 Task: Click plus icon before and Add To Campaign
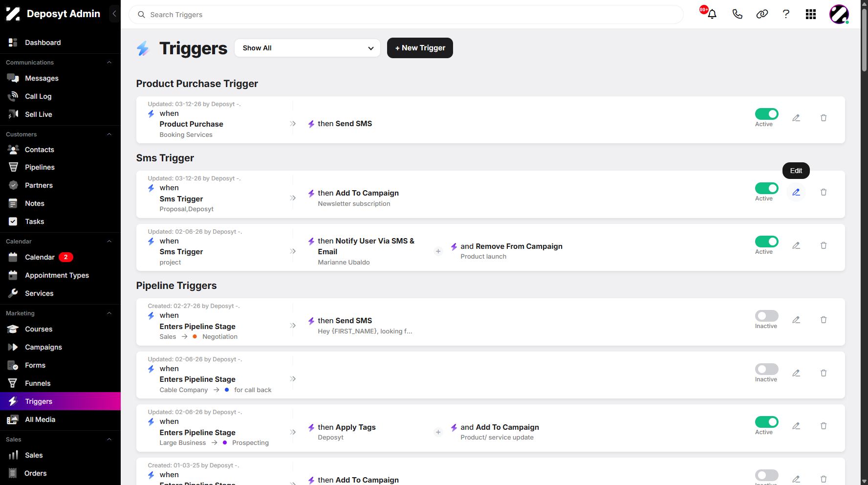point(438,432)
